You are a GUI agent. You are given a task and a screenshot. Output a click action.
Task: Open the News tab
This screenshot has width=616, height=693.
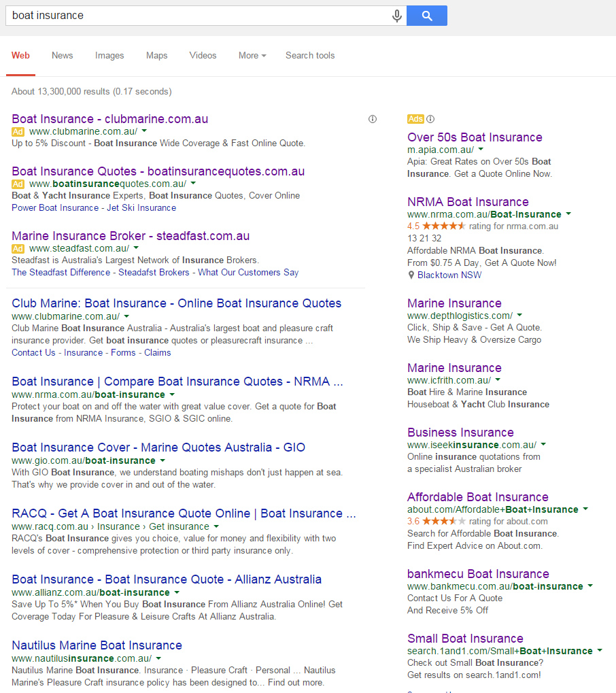point(63,56)
